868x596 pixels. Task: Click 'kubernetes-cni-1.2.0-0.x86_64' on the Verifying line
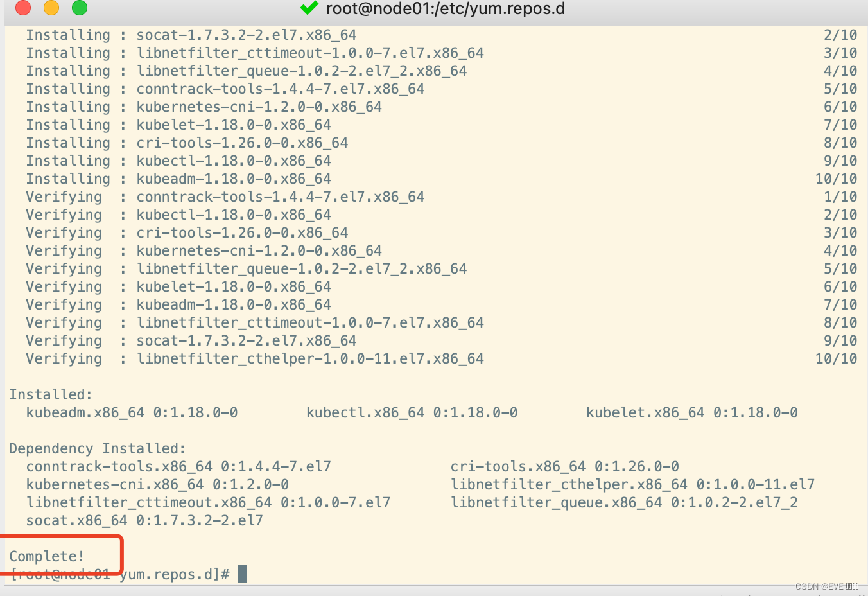pyautogui.click(x=259, y=251)
